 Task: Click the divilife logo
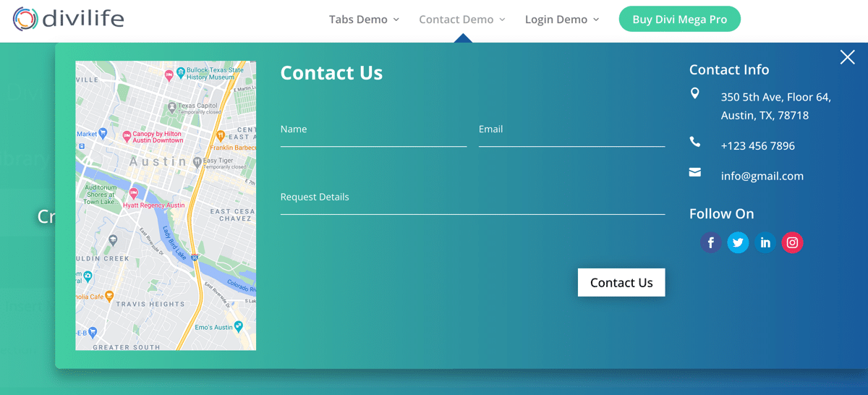[69, 19]
